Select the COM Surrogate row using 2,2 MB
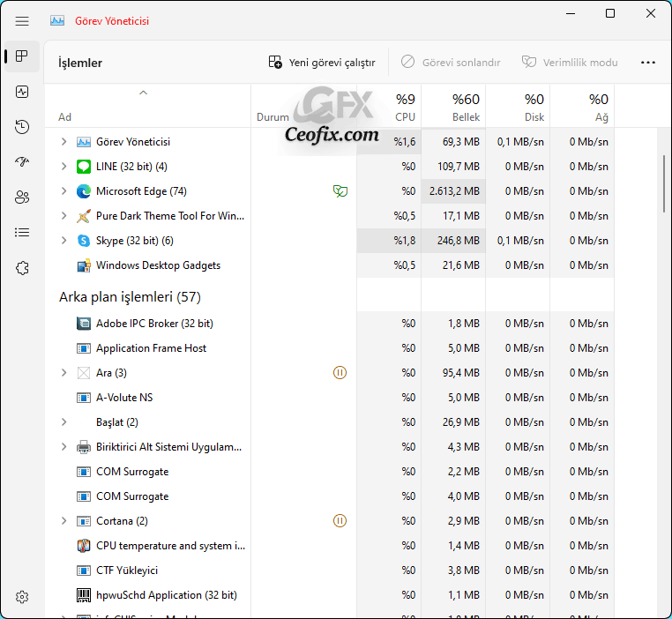The height and width of the screenshot is (619, 672). coord(330,472)
